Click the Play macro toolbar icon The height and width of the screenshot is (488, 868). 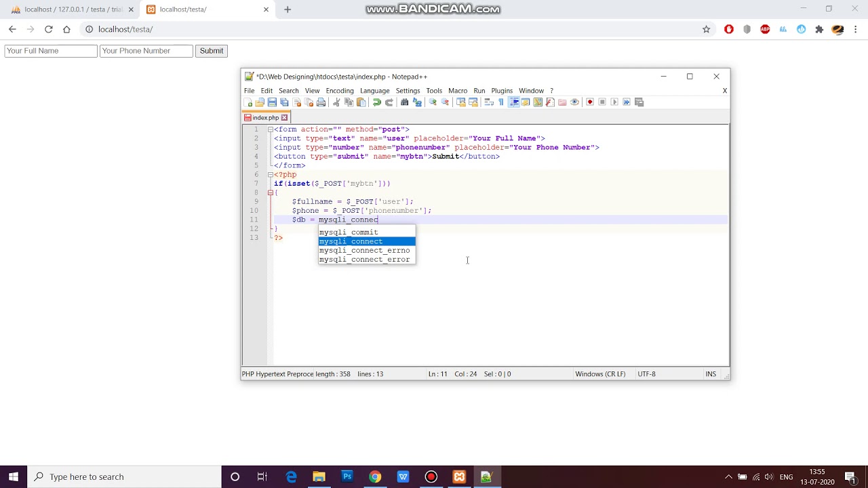[x=614, y=102]
